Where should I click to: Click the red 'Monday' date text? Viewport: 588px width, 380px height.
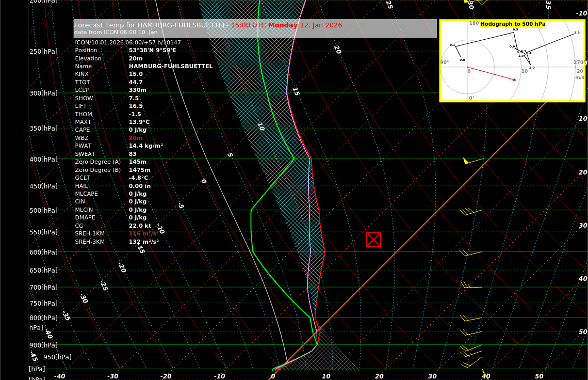(283, 25)
